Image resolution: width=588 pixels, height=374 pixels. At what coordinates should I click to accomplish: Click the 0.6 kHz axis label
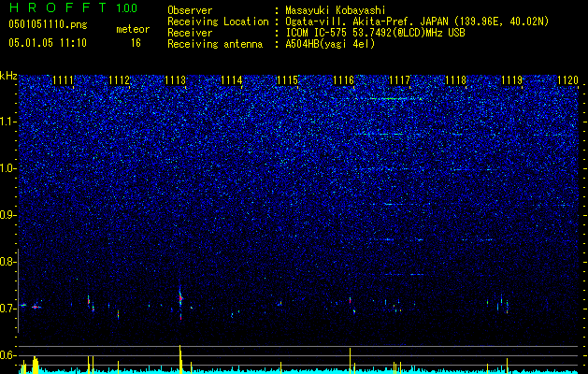click(7, 355)
